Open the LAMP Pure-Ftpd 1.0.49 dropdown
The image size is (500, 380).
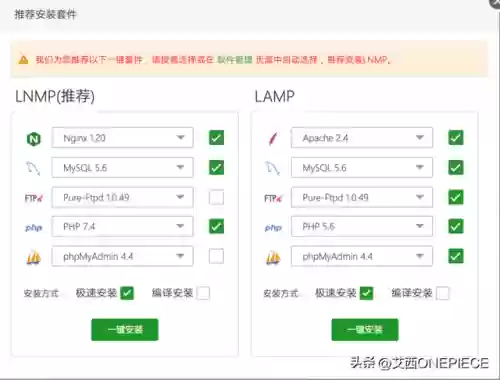[362, 197]
